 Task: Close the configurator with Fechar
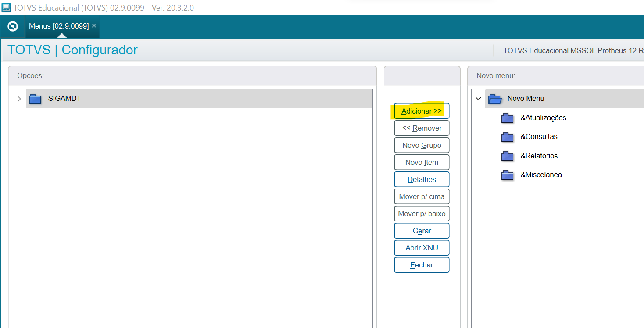pyautogui.click(x=422, y=265)
